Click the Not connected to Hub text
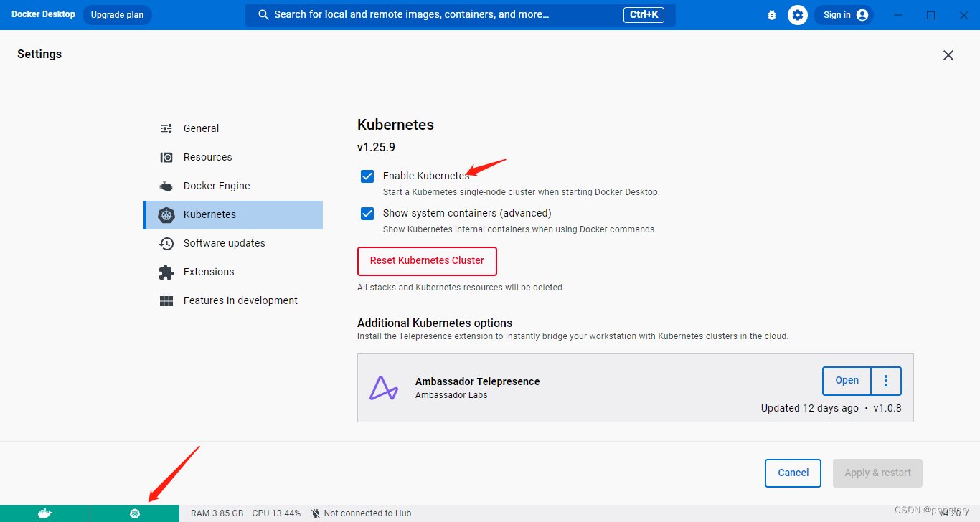This screenshot has width=980, height=522. (x=367, y=513)
